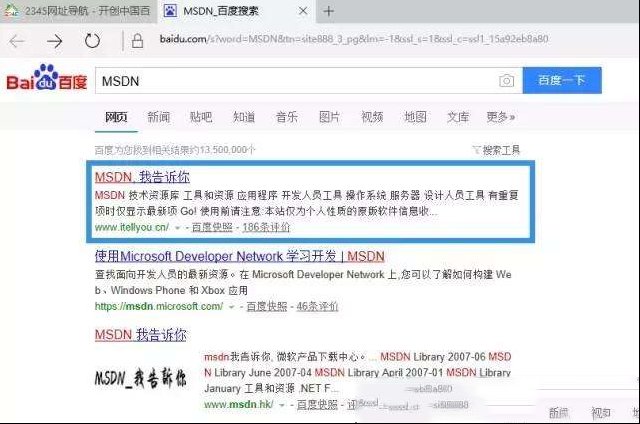Open 百度快照 for the msdn.hk result

coord(317,404)
